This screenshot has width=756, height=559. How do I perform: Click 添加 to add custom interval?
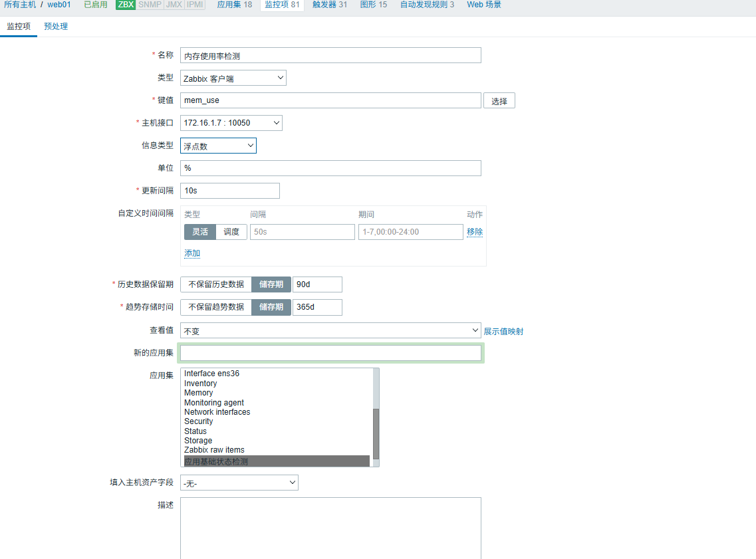pos(192,253)
